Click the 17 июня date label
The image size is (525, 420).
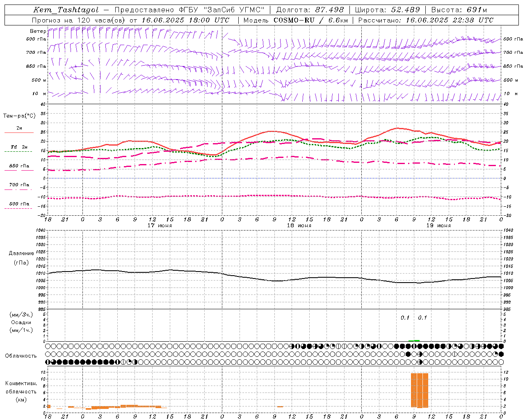[x=160, y=226]
